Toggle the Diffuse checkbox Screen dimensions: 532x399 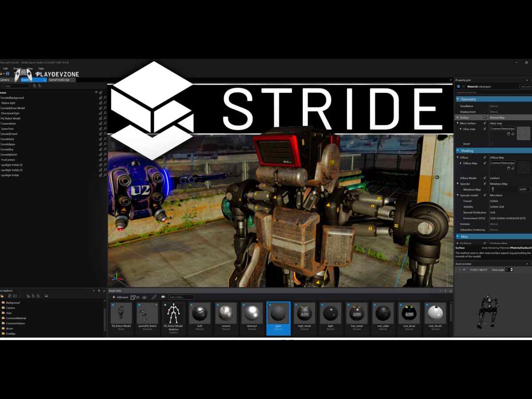pyautogui.click(x=485, y=157)
